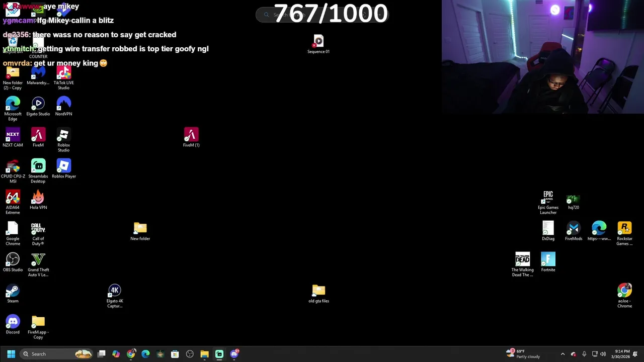The width and height of the screenshot is (644, 362).
Task: Select the AIDA64 Extreme icon
Action: (x=13, y=203)
